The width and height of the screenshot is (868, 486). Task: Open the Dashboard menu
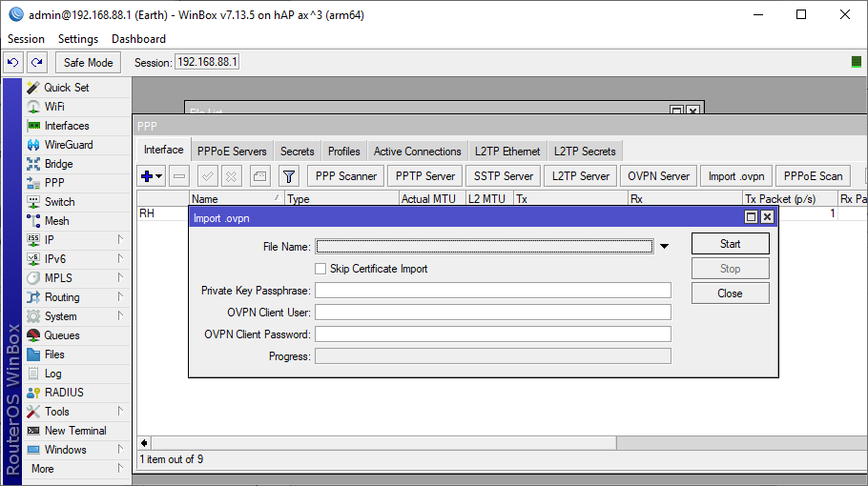pyautogui.click(x=138, y=39)
